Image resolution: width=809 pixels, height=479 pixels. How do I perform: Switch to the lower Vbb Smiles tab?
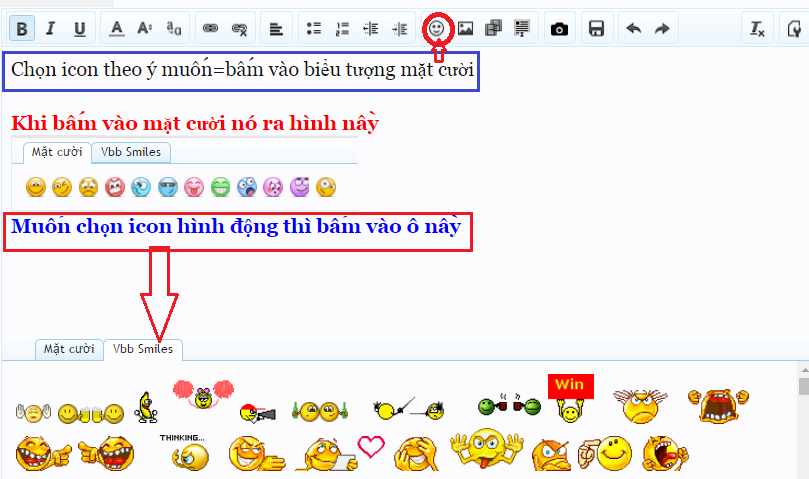[145, 349]
